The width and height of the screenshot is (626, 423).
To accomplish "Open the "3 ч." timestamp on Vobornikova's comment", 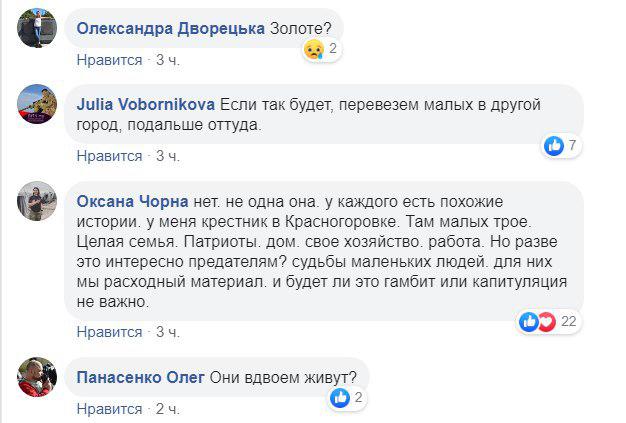I will [x=167, y=156].
